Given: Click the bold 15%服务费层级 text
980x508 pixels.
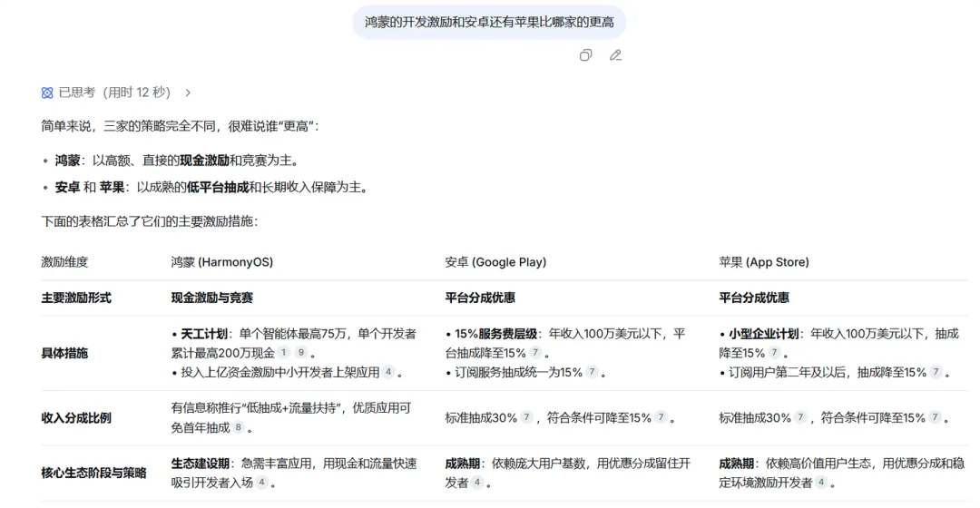Looking at the screenshot, I should 495,335.
